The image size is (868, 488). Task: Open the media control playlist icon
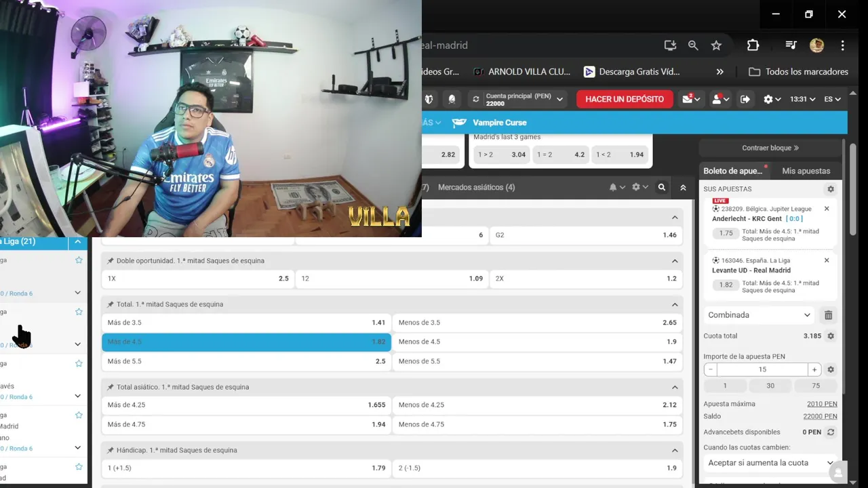(x=791, y=45)
